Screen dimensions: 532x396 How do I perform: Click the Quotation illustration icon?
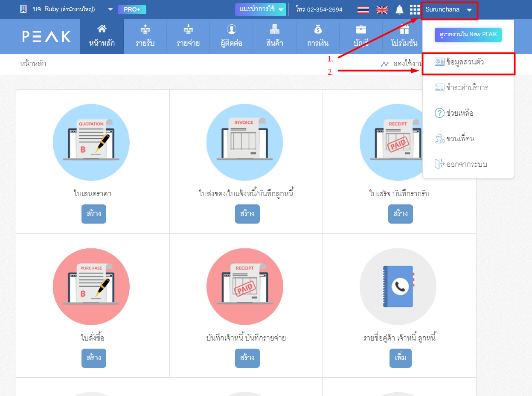click(91, 143)
